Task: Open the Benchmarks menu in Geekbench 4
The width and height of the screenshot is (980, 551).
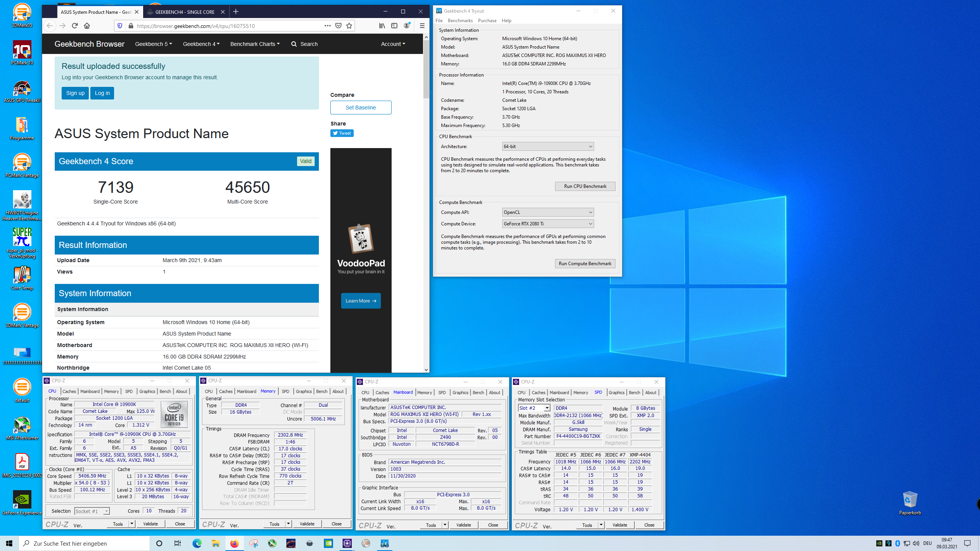Action: (460, 21)
